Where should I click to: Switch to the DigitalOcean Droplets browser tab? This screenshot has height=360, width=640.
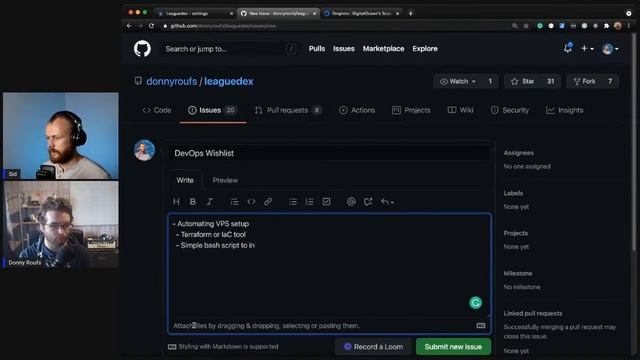tap(362, 13)
